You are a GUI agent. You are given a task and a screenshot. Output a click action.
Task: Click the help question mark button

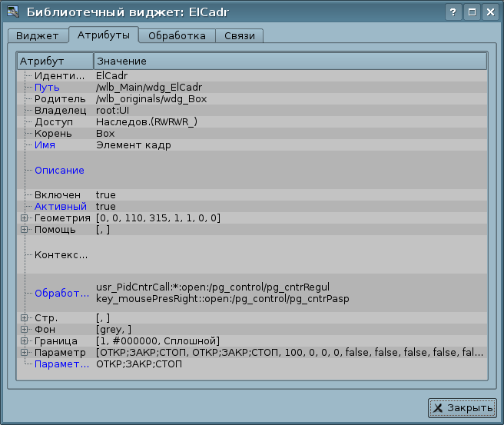(454, 12)
